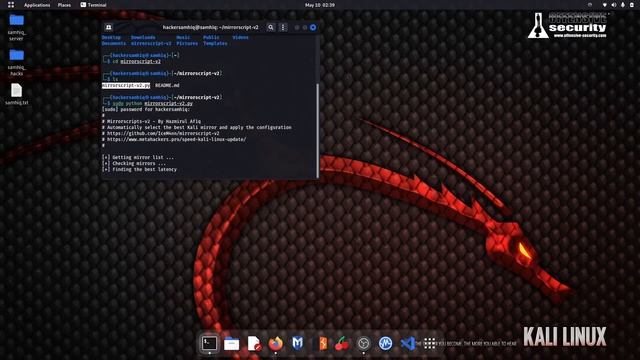Click the Downloads directory name in the terminal listing

(x=143, y=37)
